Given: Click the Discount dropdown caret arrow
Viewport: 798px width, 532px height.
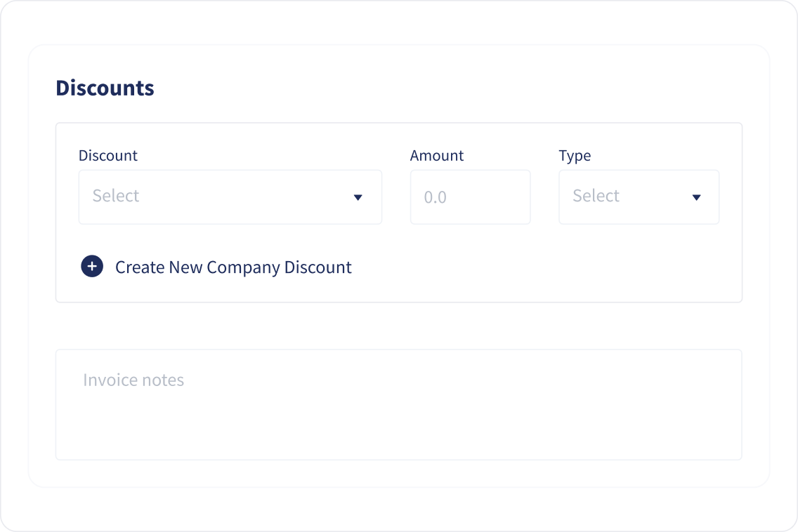Looking at the screenshot, I should pyautogui.click(x=358, y=197).
